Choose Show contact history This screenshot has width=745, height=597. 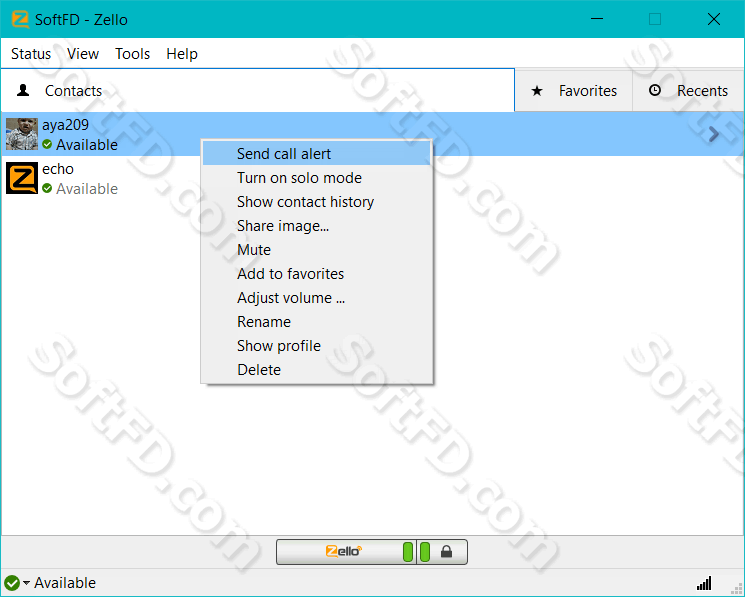(316, 202)
